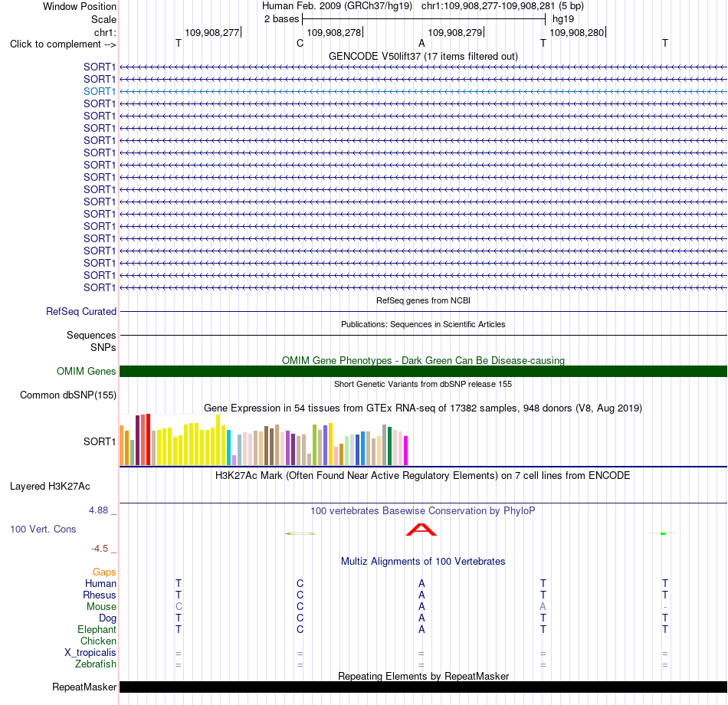Click the 'RefSeq genes from NCBI' title

pyautogui.click(x=423, y=300)
